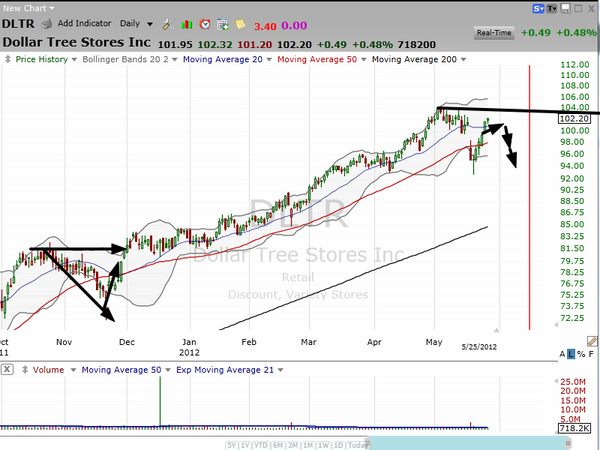Click the Bollinger Bands 20 2 label
This screenshot has width=600, height=450.
pyautogui.click(x=125, y=59)
